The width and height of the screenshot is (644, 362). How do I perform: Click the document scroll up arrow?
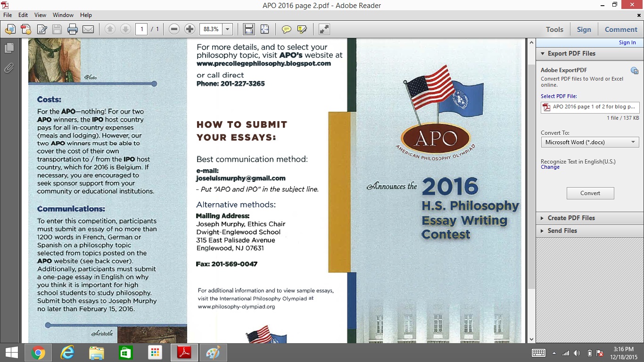pos(531,42)
